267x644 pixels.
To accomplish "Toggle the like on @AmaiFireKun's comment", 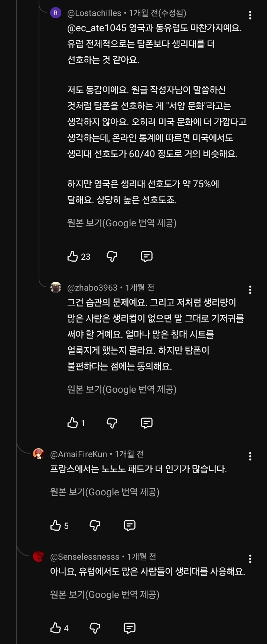I will pos(56,525).
